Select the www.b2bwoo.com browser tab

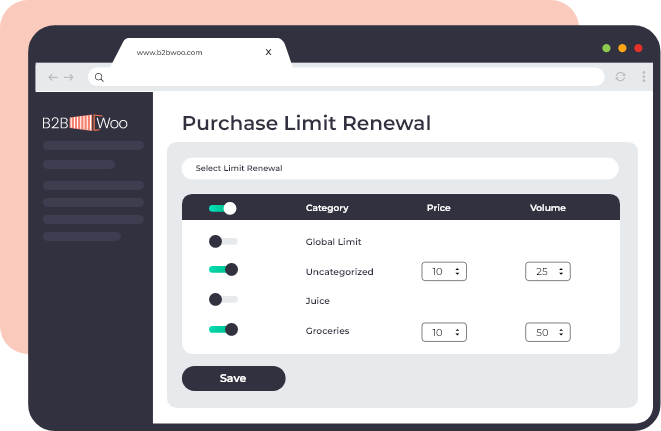click(201, 52)
